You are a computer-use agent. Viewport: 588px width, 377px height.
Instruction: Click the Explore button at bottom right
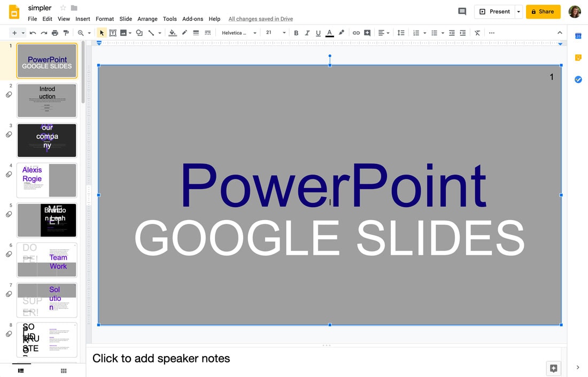(x=553, y=368)
